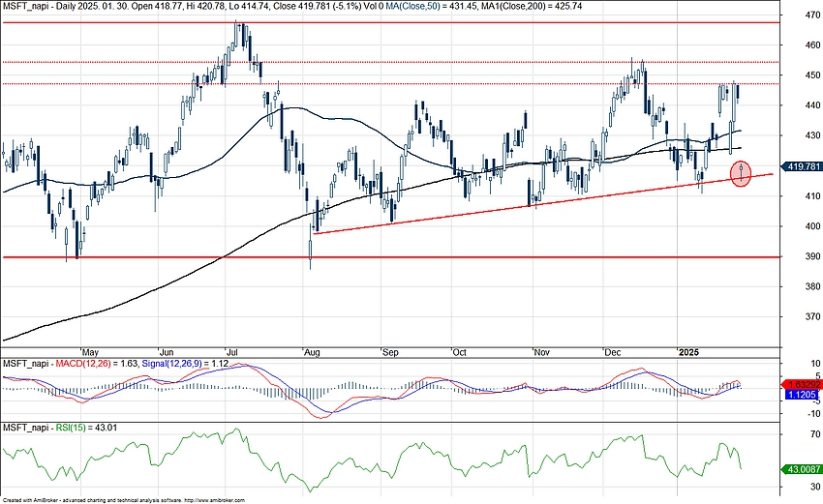Click the red 1.63292 MACD value tag
This screenshot has width=823, height=504.
pyautogui.click(x=802, y=384)
